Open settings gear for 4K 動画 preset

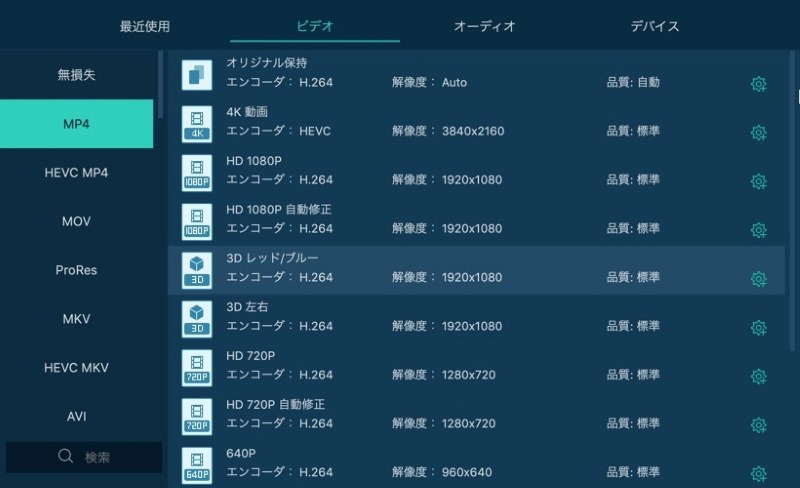[x=758, y=133]
